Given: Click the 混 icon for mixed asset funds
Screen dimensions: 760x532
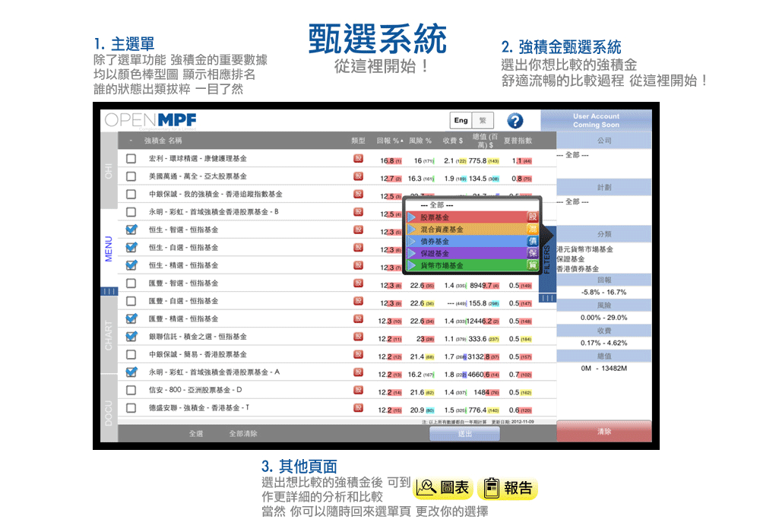Looking at the screenshot, I should (533, 230).
